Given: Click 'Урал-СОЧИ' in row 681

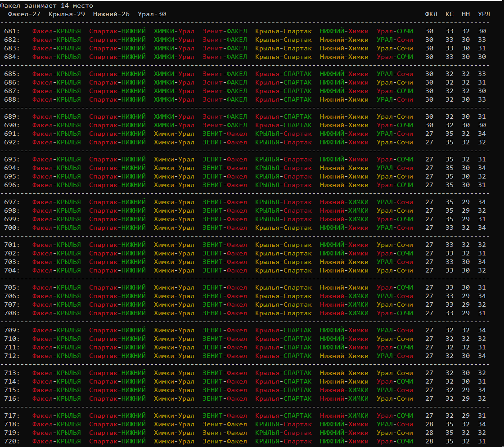Looking at the screenshot, I should (395, 31).
